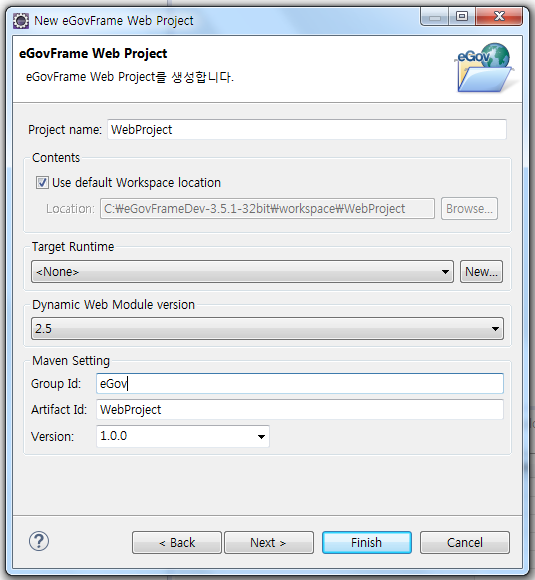Click the 'Artifact Id:' label
Image resolution: width=535 pixels, height=580 pixels.
[x=59, y=409]
